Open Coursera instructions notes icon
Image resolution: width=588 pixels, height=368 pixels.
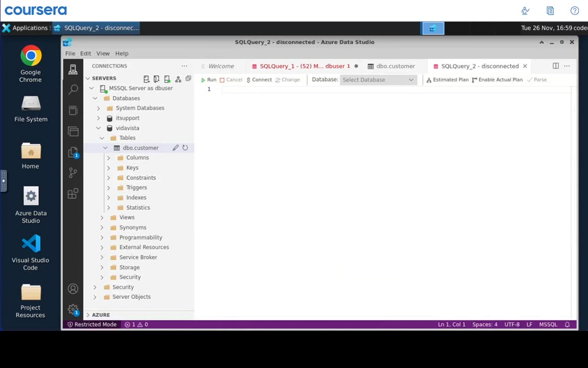550,11
